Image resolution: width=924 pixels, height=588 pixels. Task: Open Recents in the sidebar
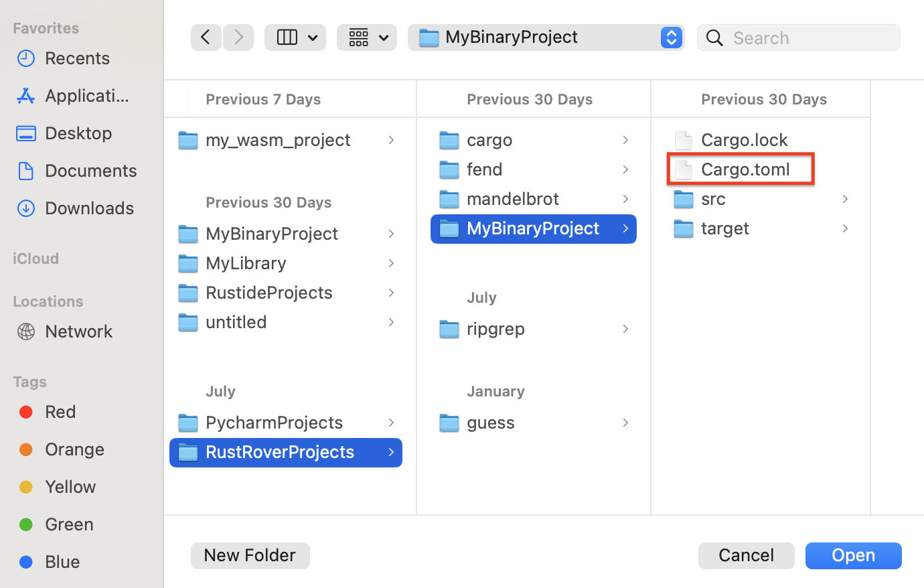pos(77,58)
